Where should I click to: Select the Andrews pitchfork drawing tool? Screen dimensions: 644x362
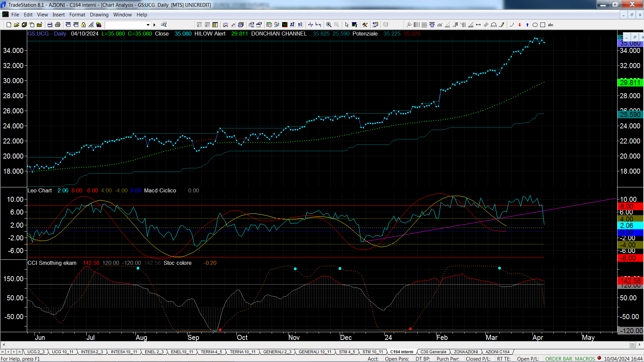(409, 24)
